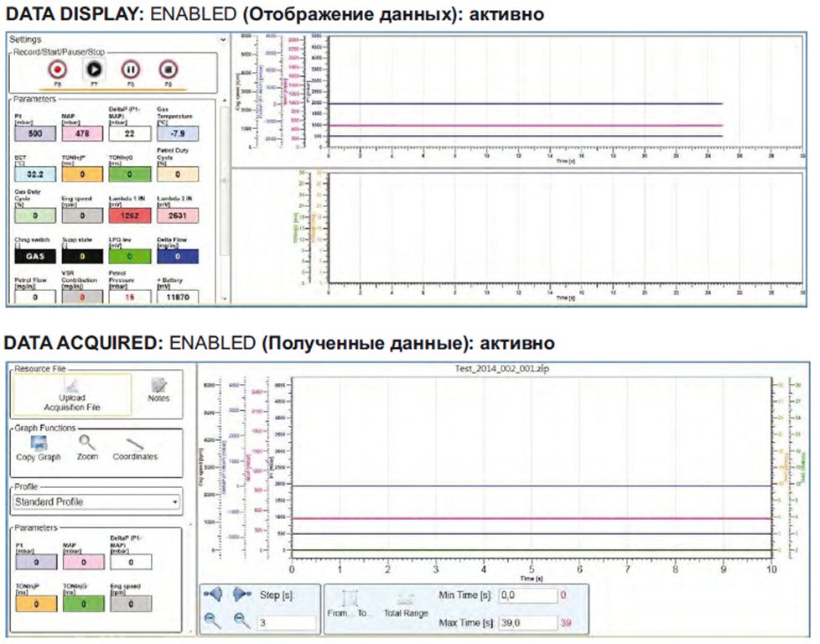
Task: Click the Max Time [s] field
Action: 527,622
